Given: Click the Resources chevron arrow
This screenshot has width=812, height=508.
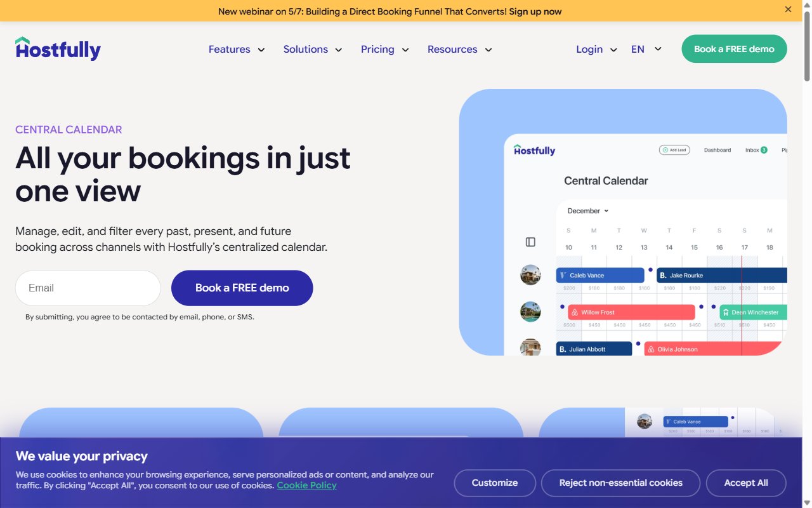Looking at the screenshot, I should click(488, 50).
